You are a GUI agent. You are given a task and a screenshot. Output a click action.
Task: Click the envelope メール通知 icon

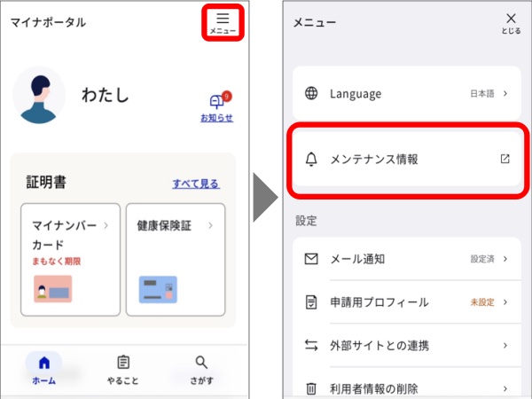(x=311, y=259)
